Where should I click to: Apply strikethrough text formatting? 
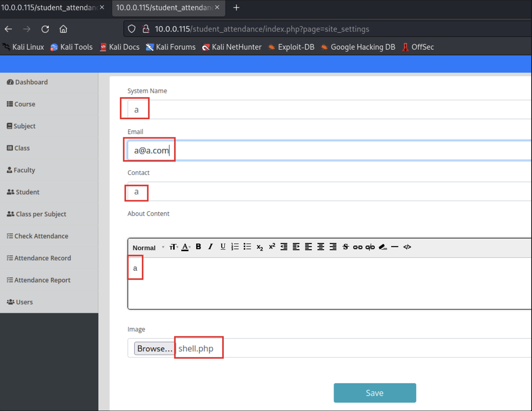tap(345, 247)
